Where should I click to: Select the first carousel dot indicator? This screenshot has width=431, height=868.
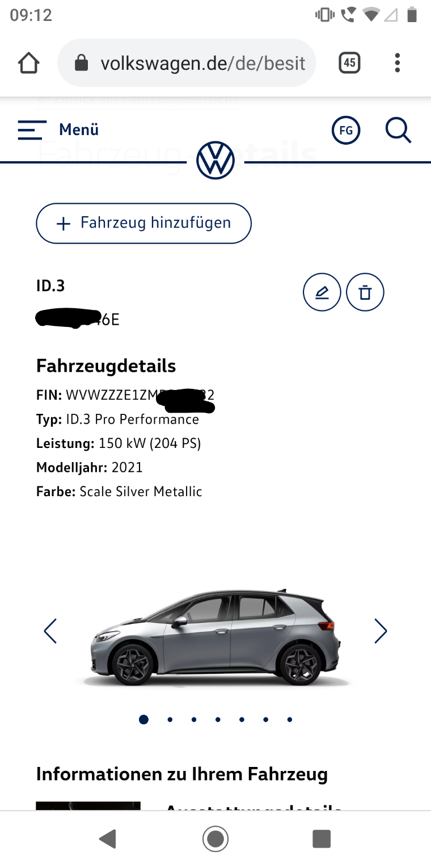click(144, 719)
